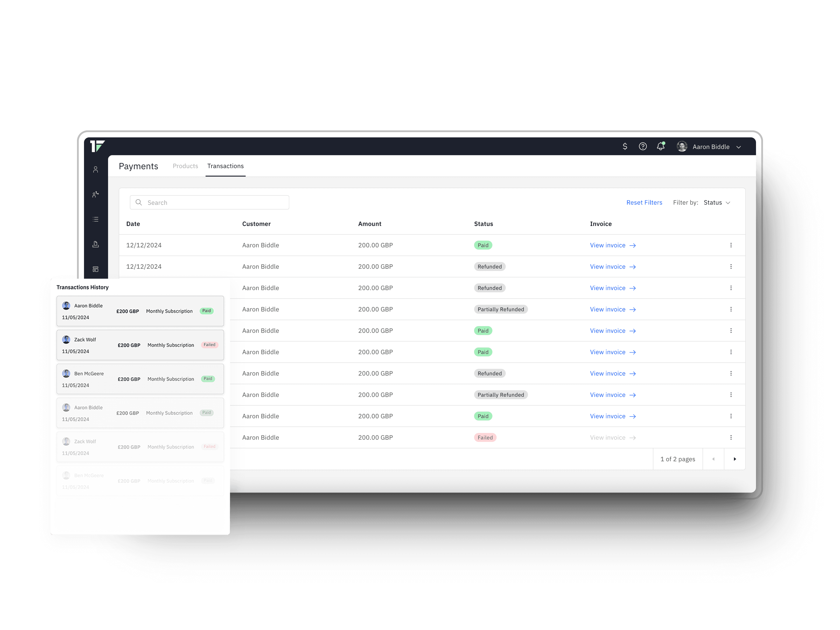Open the help question mark icon
This screenshot has height=630, width=840.
pos(643,147)
